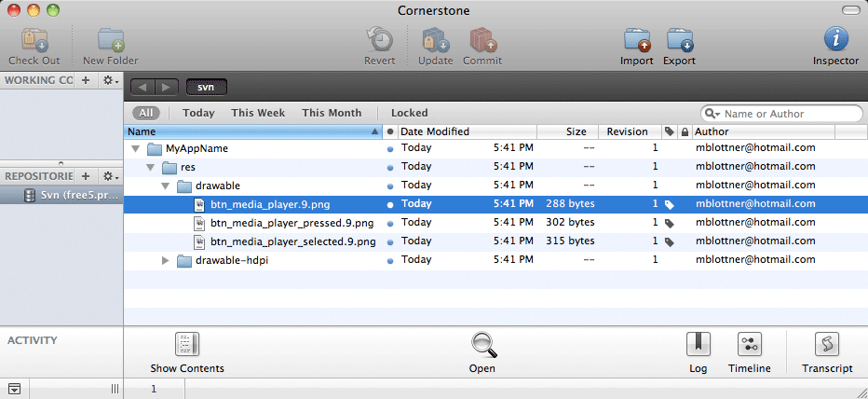Click Show Contents icon
Viewport: 868px width, 399px height.
click(x=187, y=344)
